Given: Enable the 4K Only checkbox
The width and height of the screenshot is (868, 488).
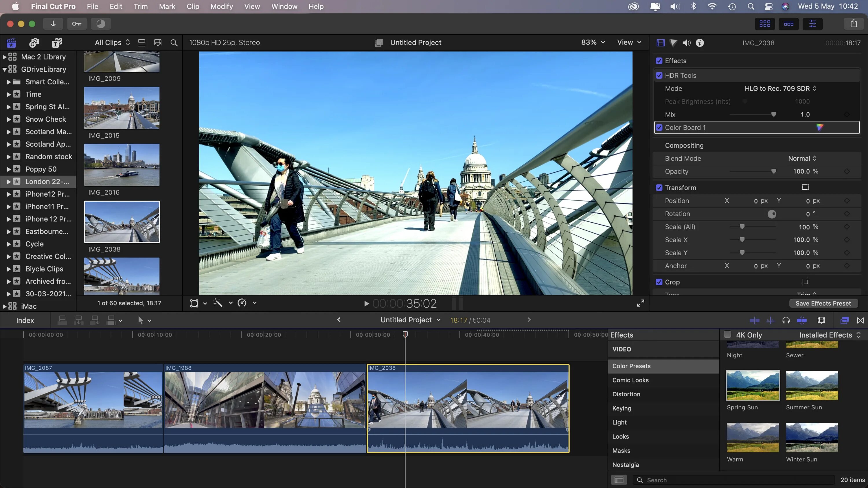Looking at the screenshot, I should click(727, 334).
